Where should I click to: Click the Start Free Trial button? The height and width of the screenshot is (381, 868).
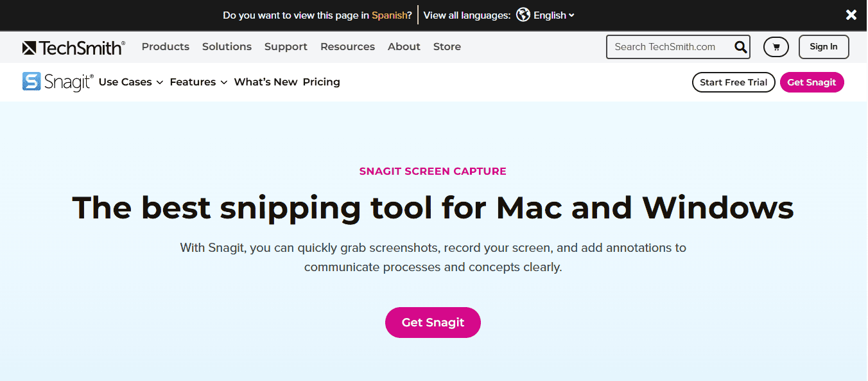coord(734,82)
